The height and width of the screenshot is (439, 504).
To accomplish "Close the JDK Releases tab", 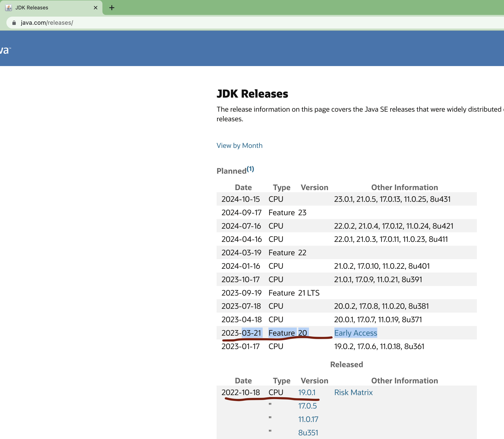I will 95,8.
